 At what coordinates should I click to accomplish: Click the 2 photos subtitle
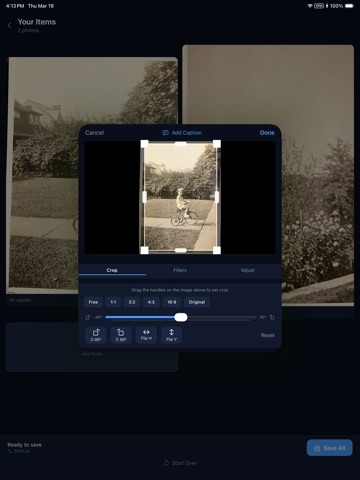tap(28, 30)
